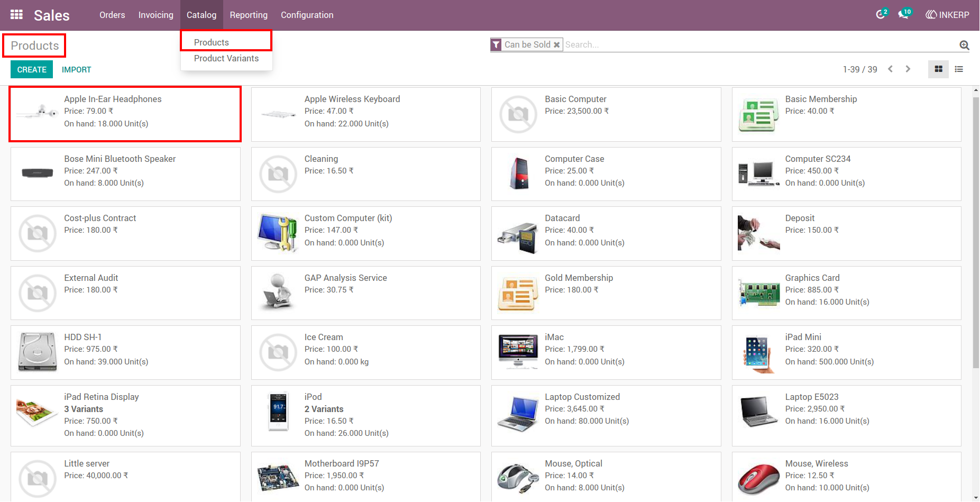
Task: Click the Basic Membership product image
Action: [x=758, y=115]
